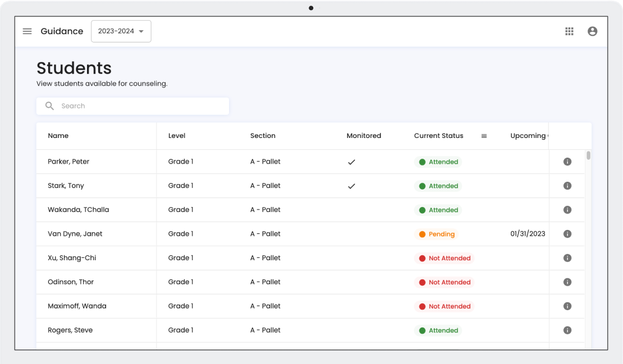Click the table vertical scrollbar thumb
This screenshot has height=364, width=623.
coord(588,155)
